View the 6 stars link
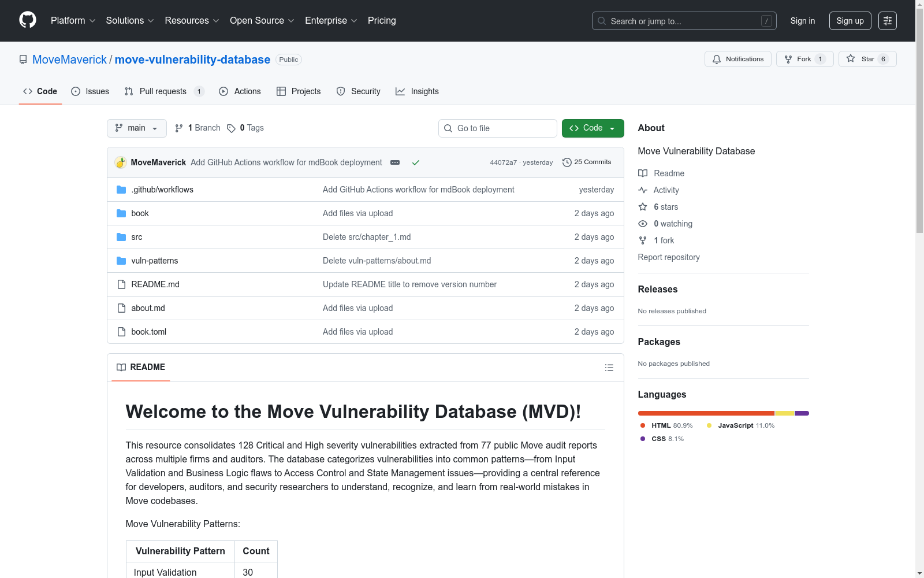The image size is (924, 578). point(658,207)
